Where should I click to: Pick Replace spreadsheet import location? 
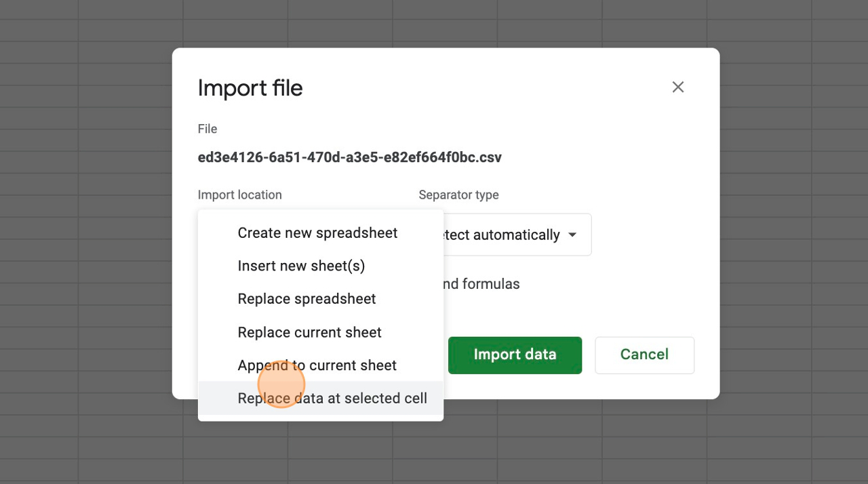(307, 299)
